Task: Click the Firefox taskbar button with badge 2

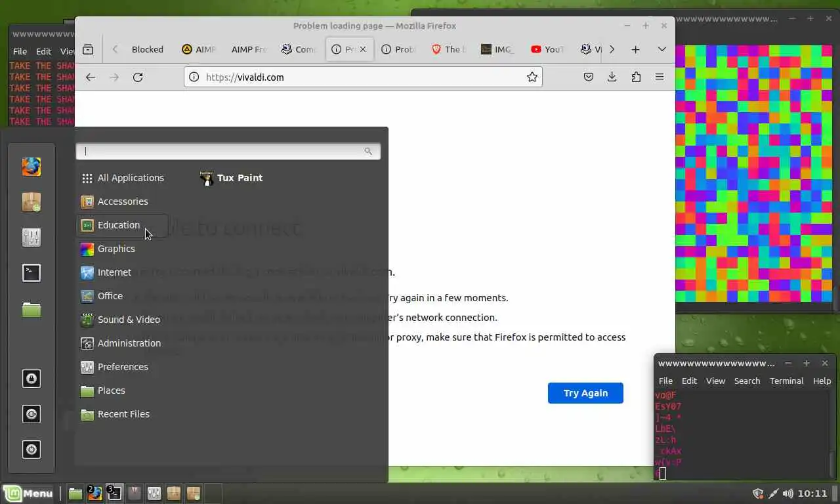Action: [x=95, y=493]
